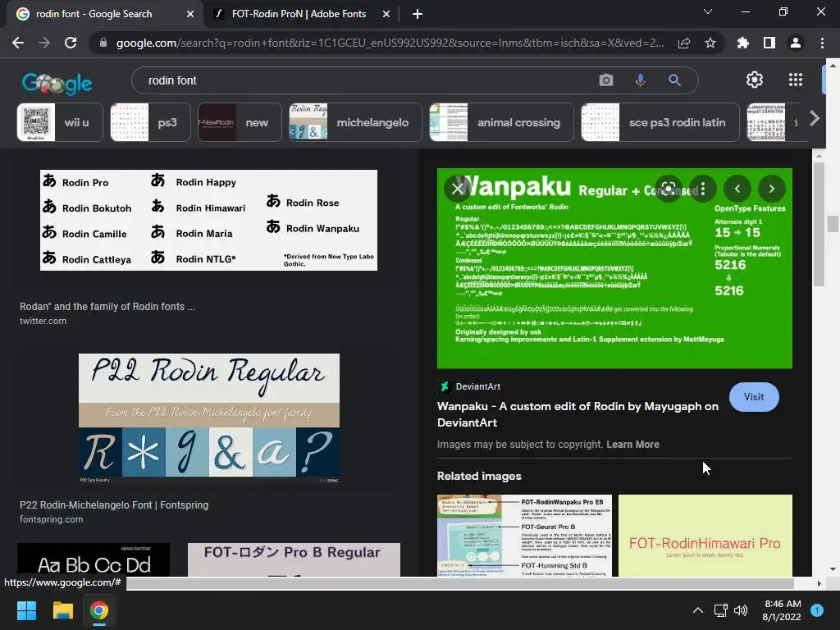840x630 pixels.
Task: Open the network tray icon
Action: 720,610
